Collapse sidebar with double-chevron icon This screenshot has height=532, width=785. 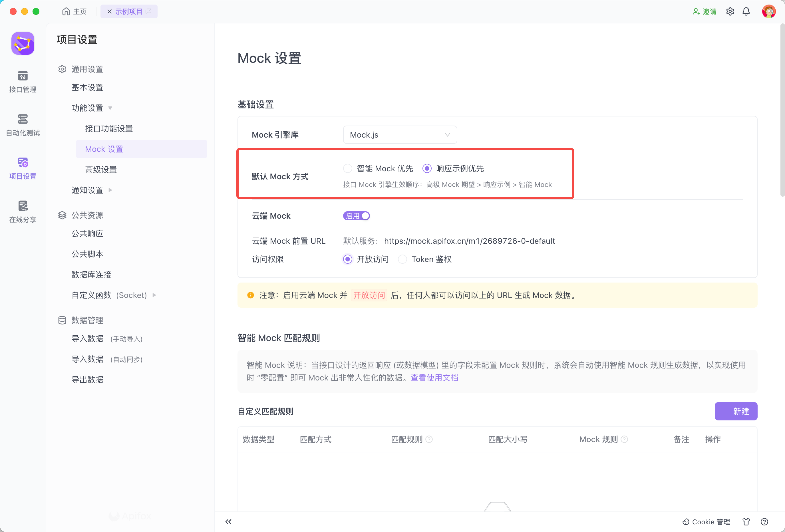[228, 521]
